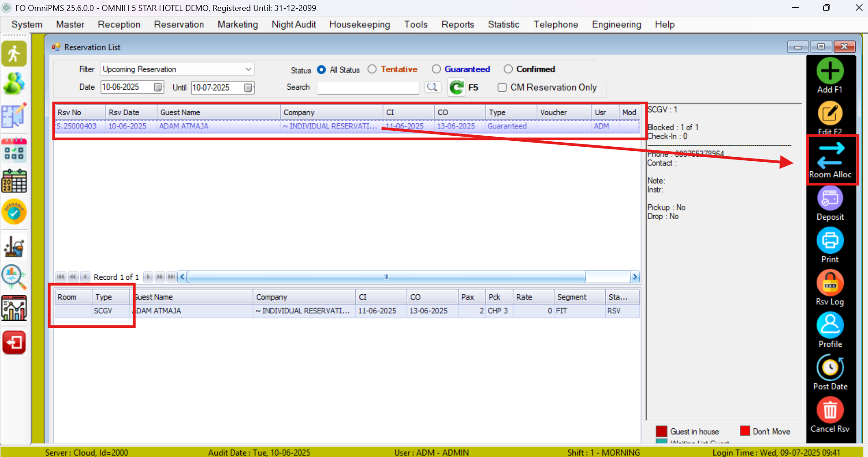Click the green refresh F5 icon

pos(456,87)
